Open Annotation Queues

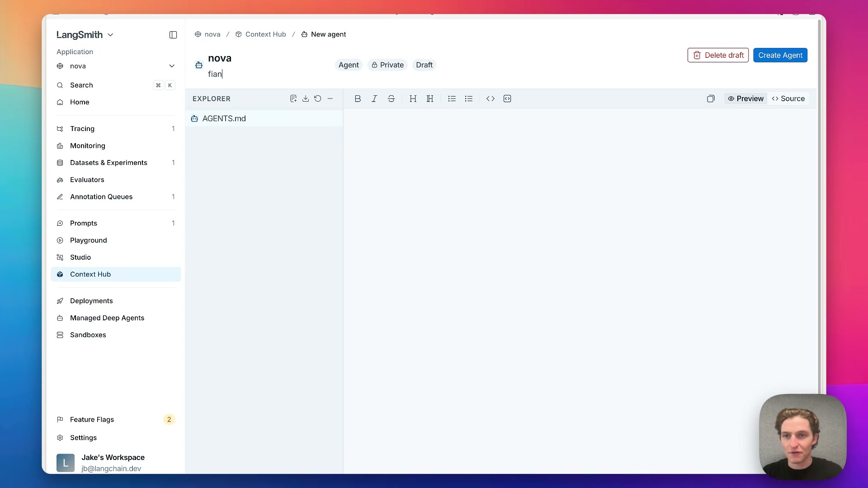[x=116, y=197]
